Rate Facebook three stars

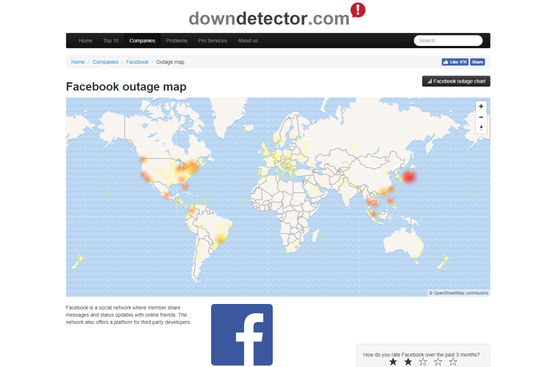(423, 362)
